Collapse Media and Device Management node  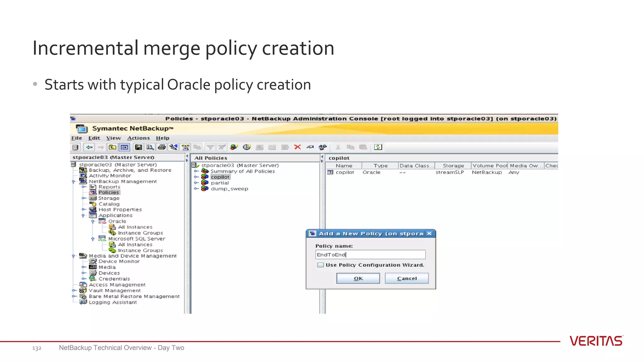click(74, 256)
